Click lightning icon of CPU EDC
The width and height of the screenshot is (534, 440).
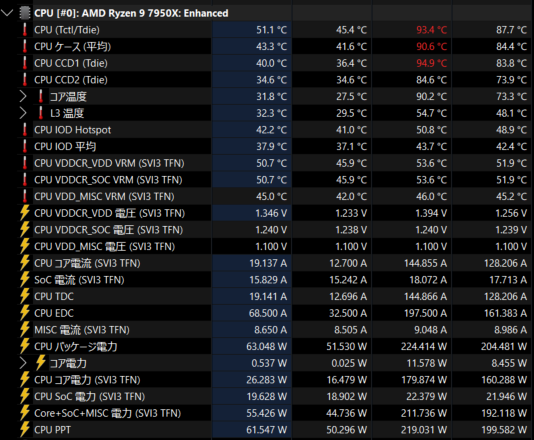click(x=25, y=313)
